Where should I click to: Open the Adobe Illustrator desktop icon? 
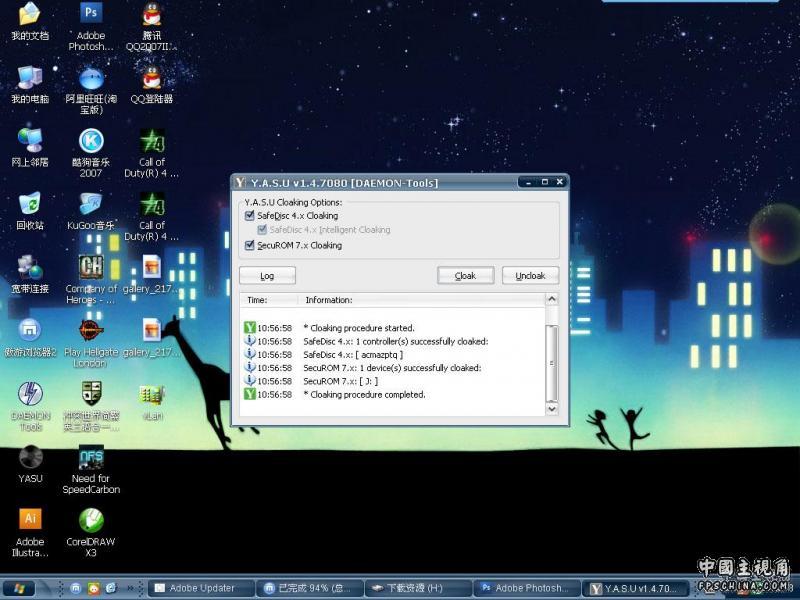[30, 519]
